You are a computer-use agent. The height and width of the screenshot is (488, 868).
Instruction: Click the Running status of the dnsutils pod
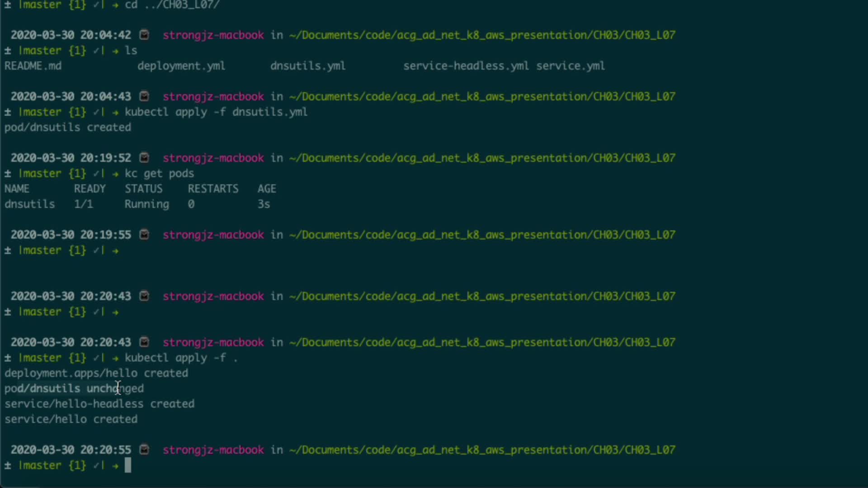[147, 204]
